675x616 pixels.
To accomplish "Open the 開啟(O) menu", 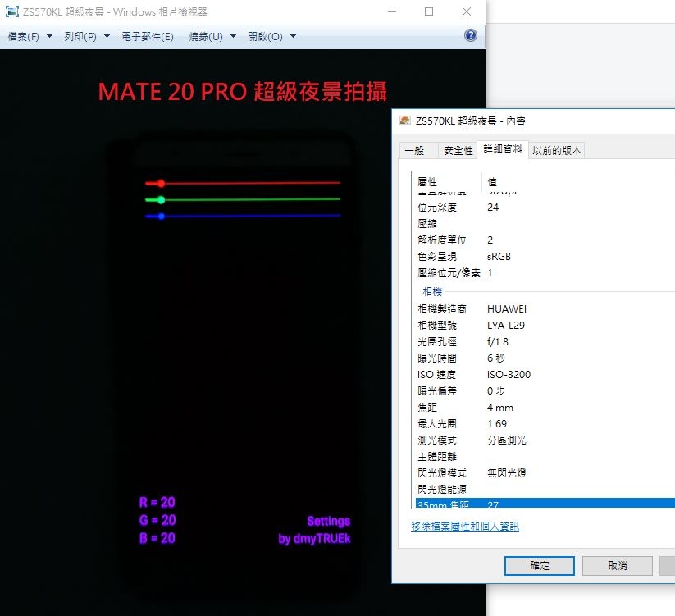I will pos(265,37).
